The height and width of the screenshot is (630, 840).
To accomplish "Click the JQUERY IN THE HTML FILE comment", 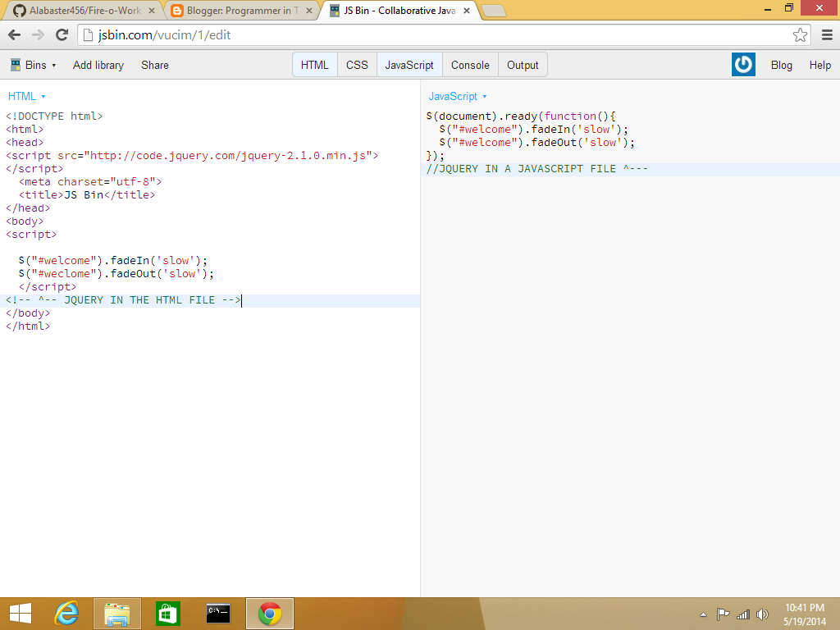I will pos(123,300).
